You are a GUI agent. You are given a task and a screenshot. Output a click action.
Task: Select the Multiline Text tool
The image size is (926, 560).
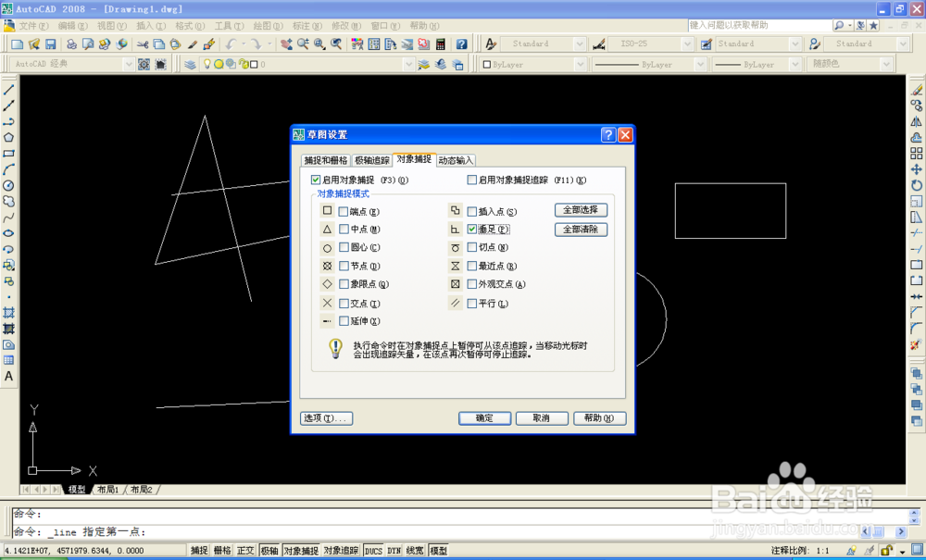point(9,377)
